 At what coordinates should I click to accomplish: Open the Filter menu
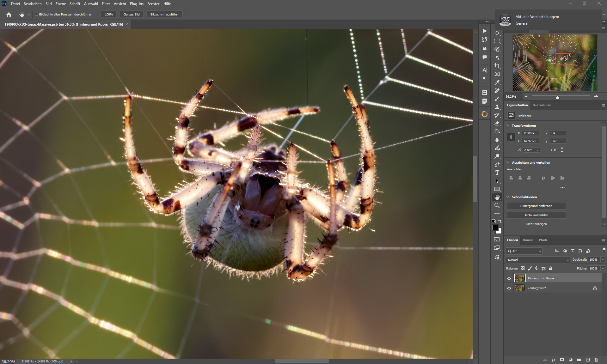click(106, 4)
